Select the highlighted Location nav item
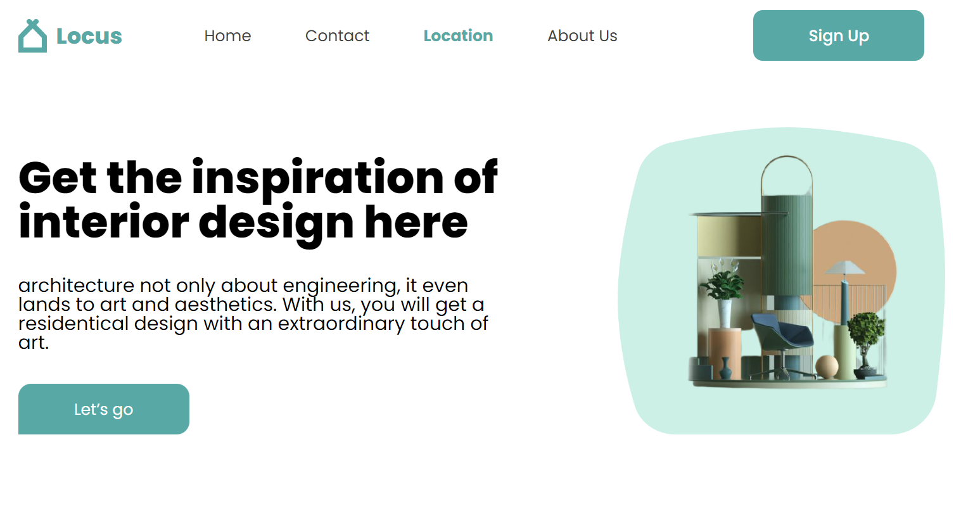This screenshot has width=980, height=506. tap(458, 36)
